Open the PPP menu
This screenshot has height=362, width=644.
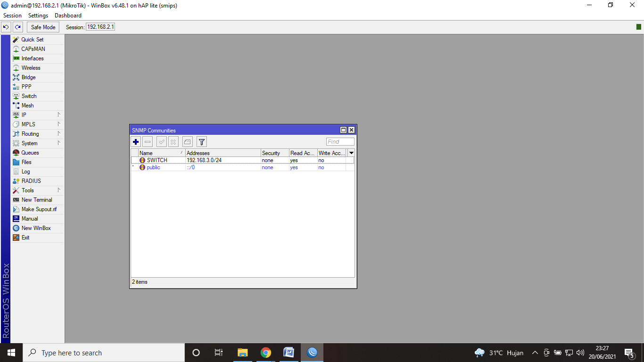37,87
